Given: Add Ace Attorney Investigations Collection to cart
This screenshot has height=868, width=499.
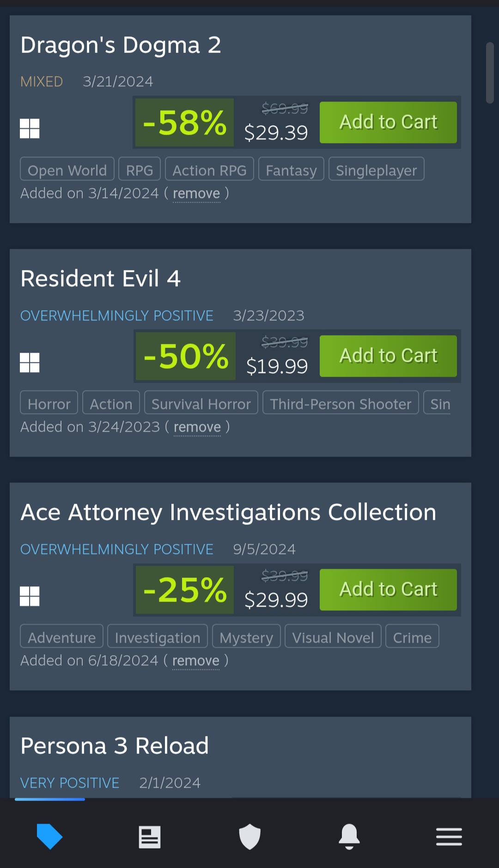Looking at the screenshot, I should tap(388, 590).
